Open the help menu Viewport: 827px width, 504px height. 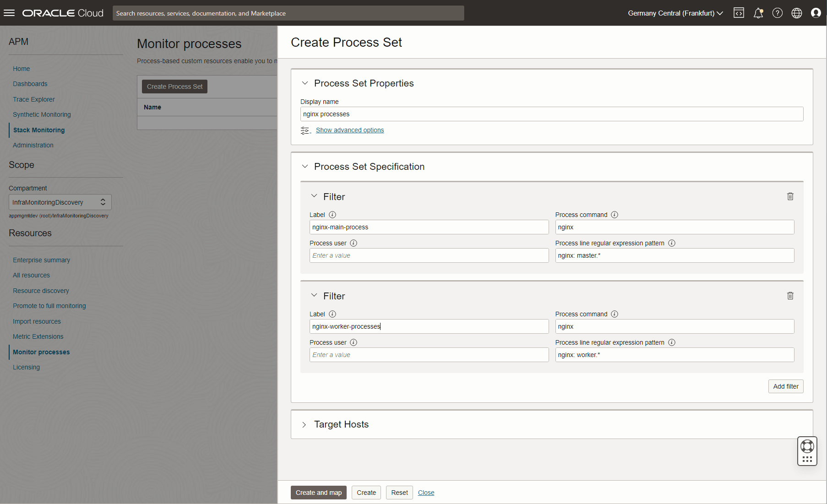point(777,13)
